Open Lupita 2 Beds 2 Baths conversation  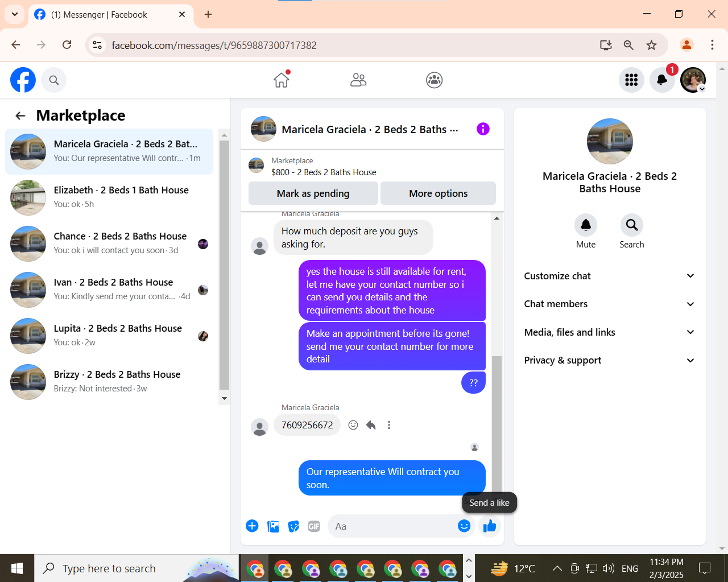(x=109, y=336)
